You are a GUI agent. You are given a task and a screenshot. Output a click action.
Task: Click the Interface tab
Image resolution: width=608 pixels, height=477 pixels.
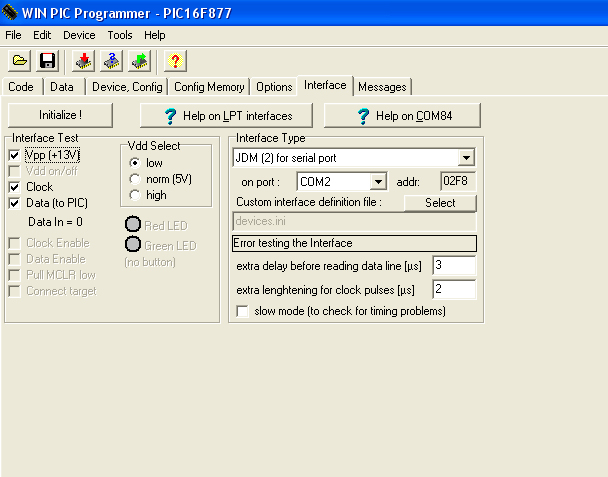coord(325,85)
